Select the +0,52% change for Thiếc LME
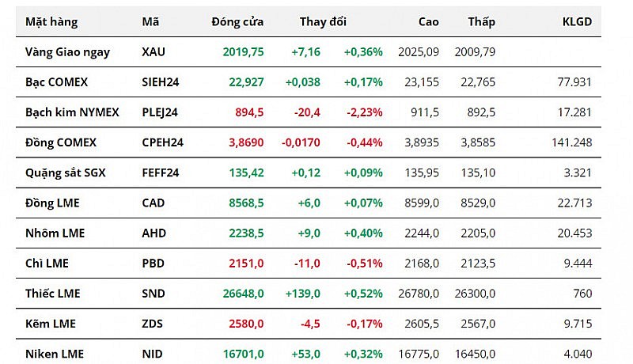The height and width of the screenshot is (364, 633). pos(363,294)
